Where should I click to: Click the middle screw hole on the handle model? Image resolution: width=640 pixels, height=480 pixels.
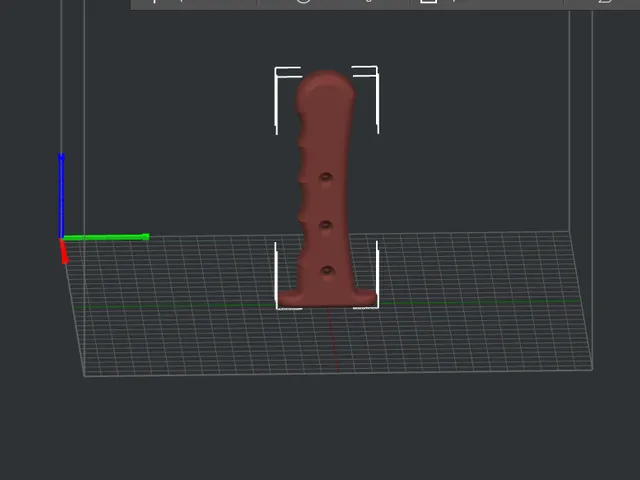tap(326, 225)
